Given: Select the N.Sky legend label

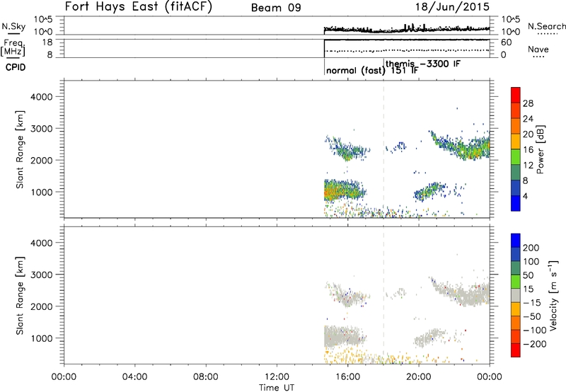Looking at the screenshot, I should click(x=13, y=26).
